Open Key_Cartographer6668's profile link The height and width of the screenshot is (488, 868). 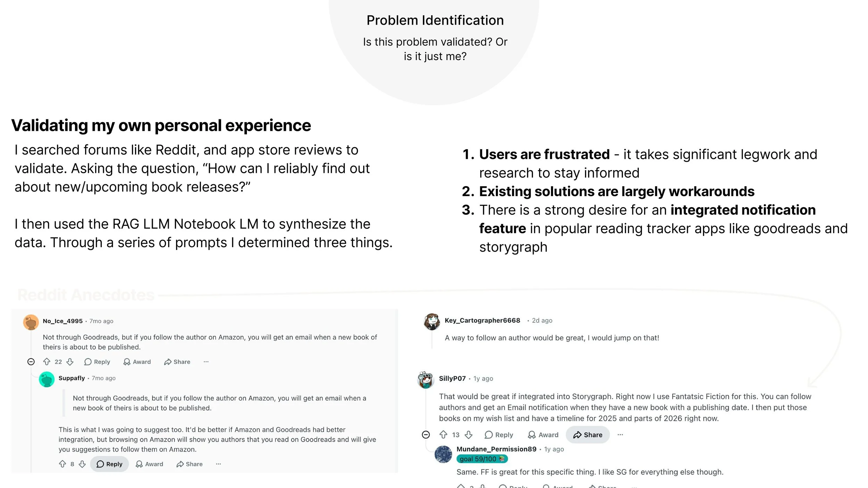coord(483,320)
